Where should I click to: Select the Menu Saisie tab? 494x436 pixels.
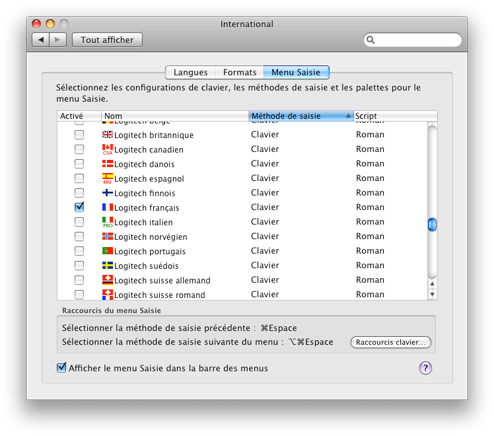coord(296,72)
